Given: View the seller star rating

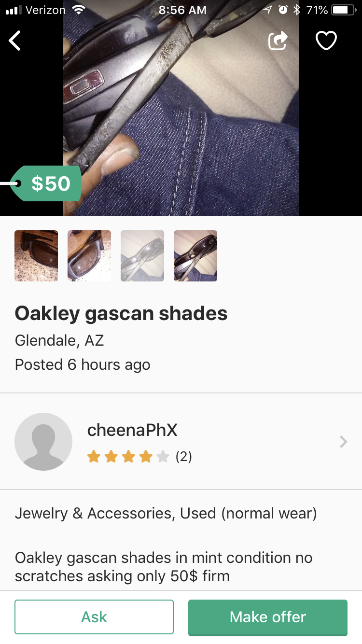Looking at the screenshot, I should [x=128, y=456].
